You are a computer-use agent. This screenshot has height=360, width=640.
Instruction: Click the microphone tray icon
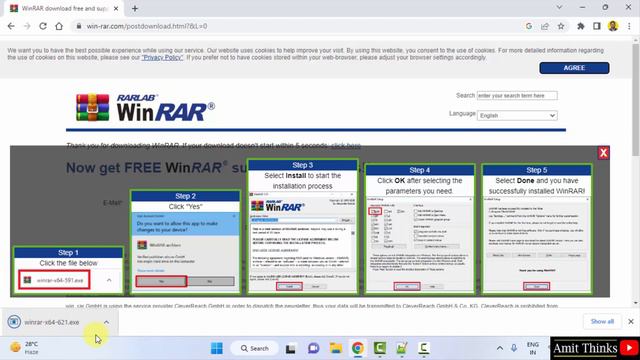[514, 348]
